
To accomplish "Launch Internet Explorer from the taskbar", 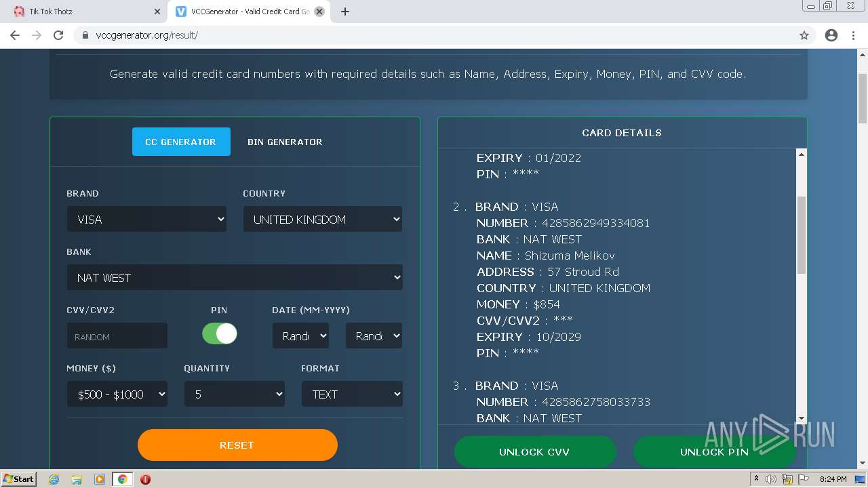I will coord(54,479).
